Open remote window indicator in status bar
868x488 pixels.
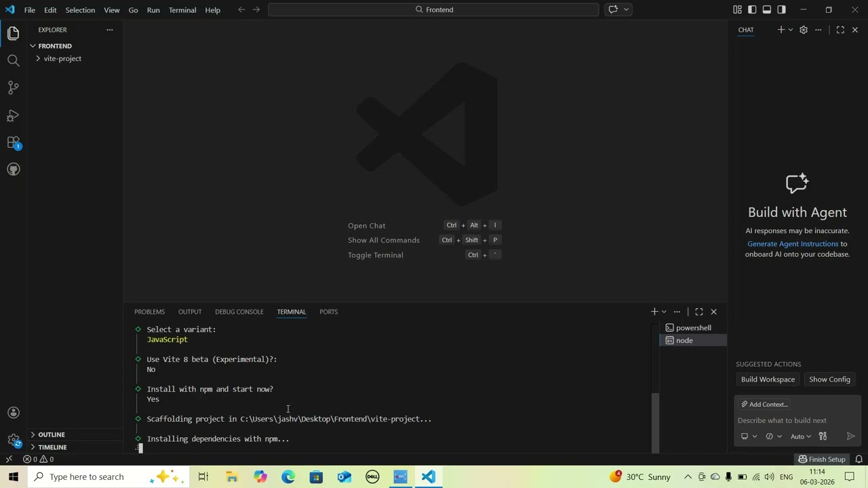coord(8,460)
